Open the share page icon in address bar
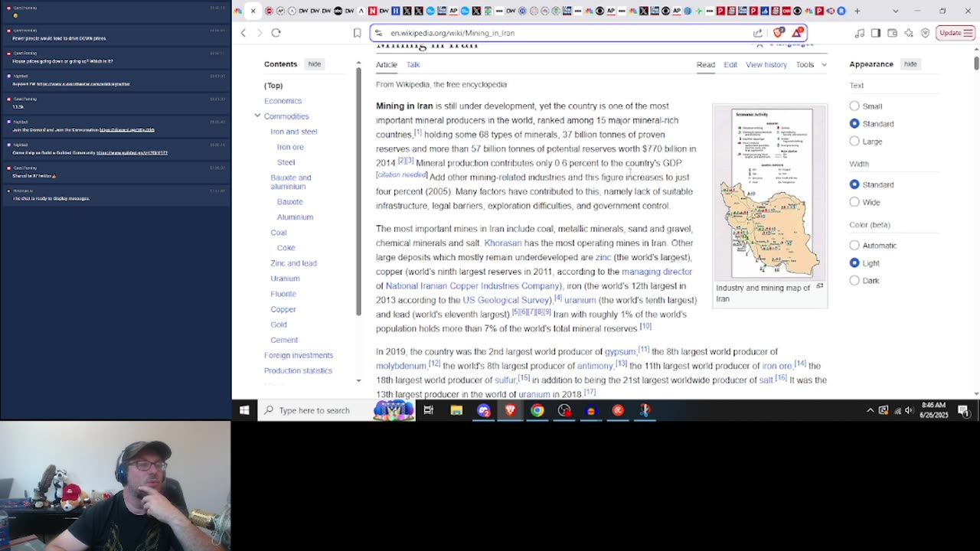Viewport: 980px width, 551px height. [758, 33]
